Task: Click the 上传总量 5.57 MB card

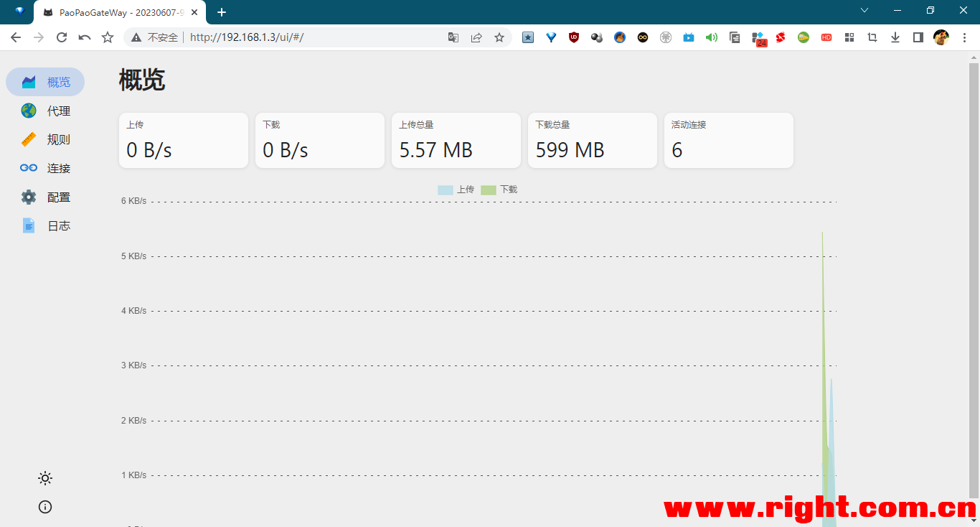Action: 456,140
